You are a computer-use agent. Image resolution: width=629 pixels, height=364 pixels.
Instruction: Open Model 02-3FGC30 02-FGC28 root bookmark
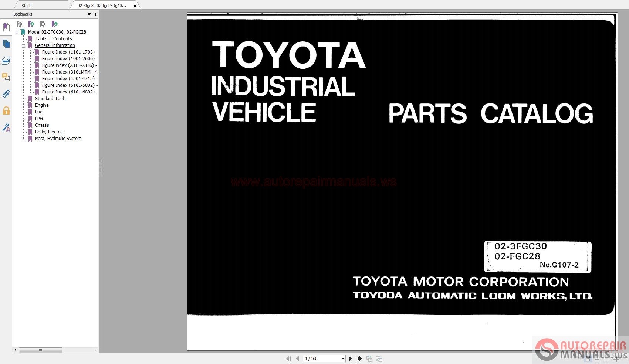[57, 32]
